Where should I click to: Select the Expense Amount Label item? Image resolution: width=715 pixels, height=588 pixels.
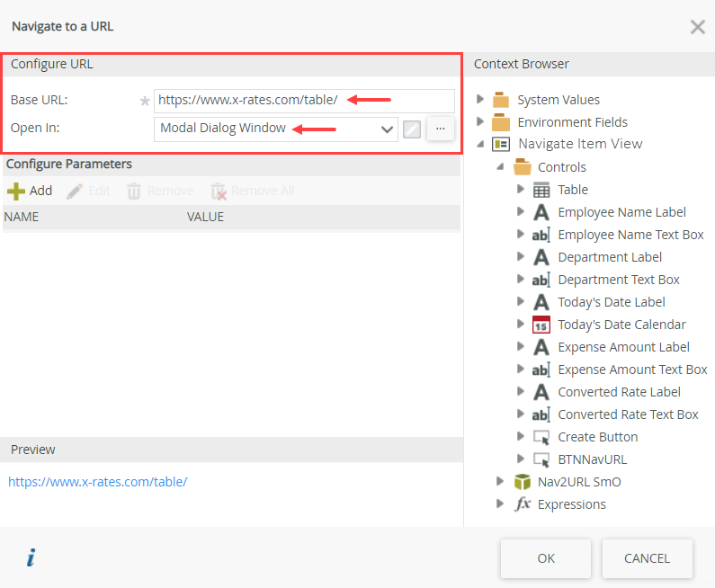(623, 347)
